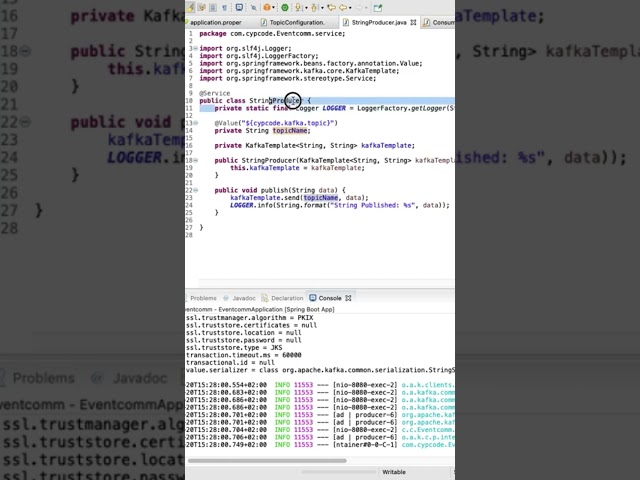Toggle show whitespace characters (pilcrow) icon

[224, 8]
